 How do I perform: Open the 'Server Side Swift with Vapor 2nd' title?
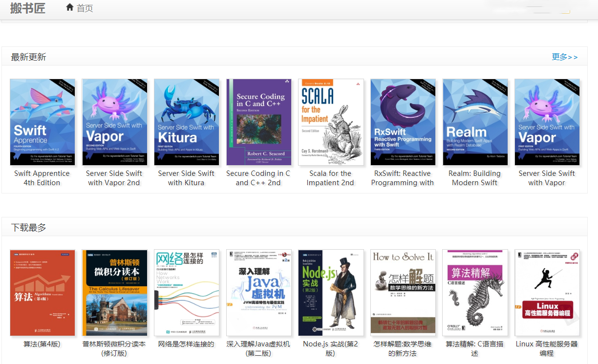[114, 178]
